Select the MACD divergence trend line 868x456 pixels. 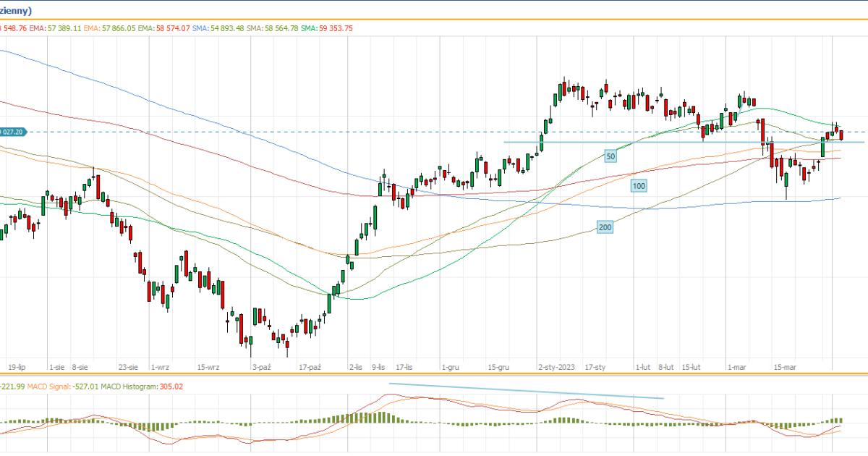point(526,391)
